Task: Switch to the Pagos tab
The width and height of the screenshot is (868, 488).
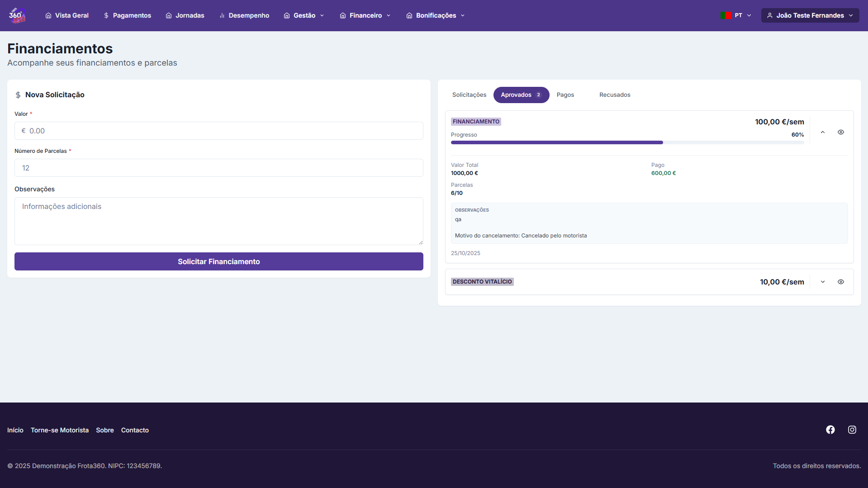Action: (565, 95)
